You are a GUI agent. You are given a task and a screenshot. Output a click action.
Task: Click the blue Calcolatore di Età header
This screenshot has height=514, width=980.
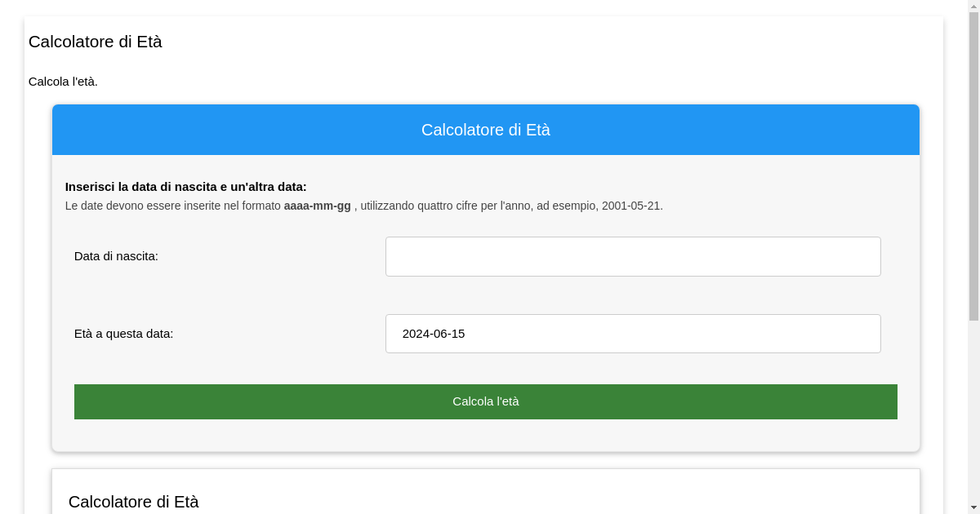(x=485, y=130)
